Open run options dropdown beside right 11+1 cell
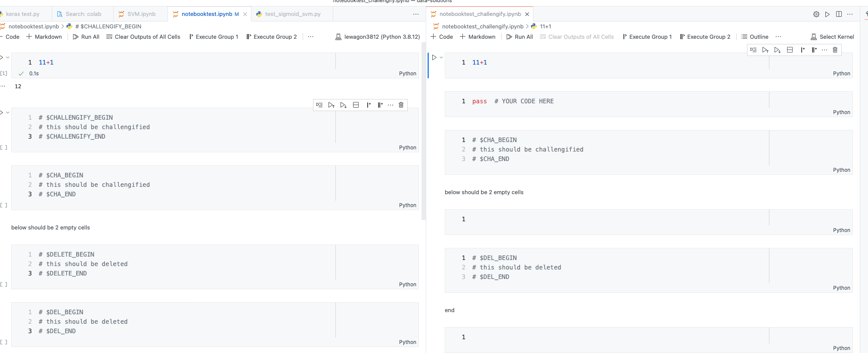This screenshot has height=353, width=868. pyautogui.click(x=441, y=57)
